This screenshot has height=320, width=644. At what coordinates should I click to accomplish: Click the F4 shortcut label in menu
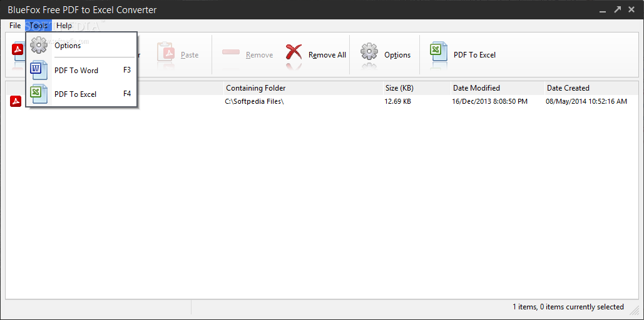[127, 94]
